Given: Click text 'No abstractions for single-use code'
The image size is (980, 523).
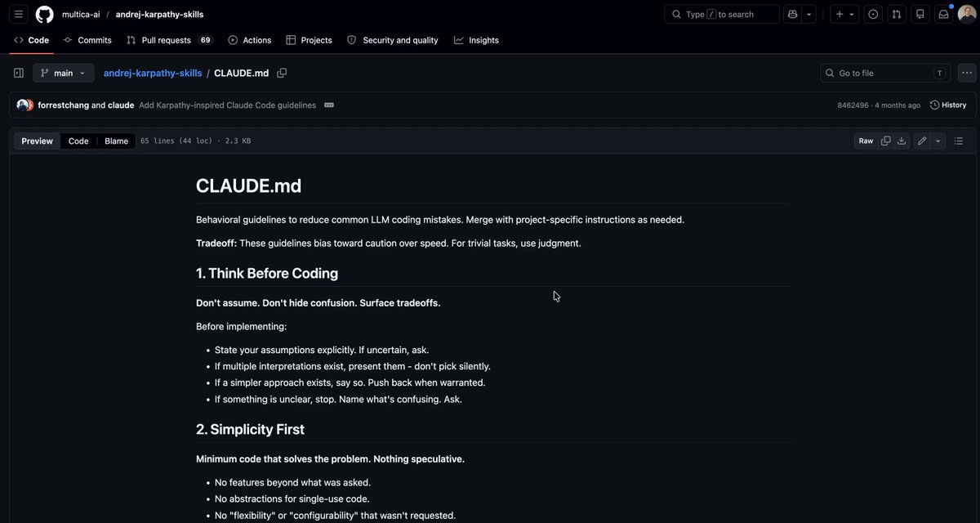Looking at the screenshot, I should pyautogui.click(x=292, y=498).
